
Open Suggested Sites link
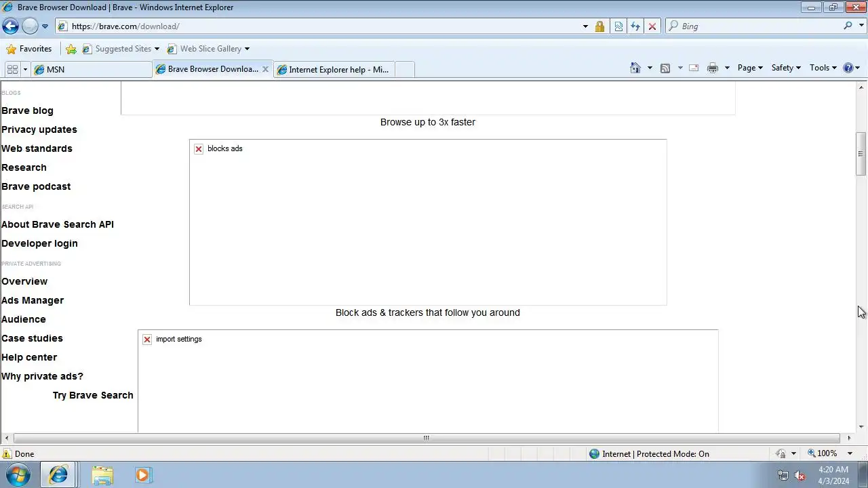pyautogui.click(x=121, y=49)
